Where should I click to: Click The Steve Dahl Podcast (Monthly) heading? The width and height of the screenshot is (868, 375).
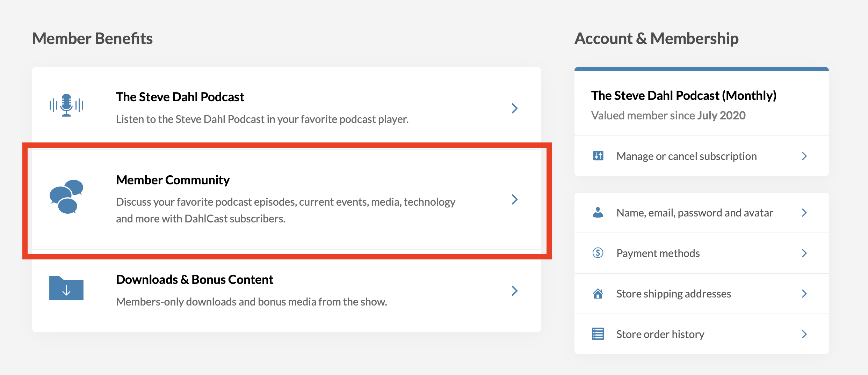pos(684,95)
